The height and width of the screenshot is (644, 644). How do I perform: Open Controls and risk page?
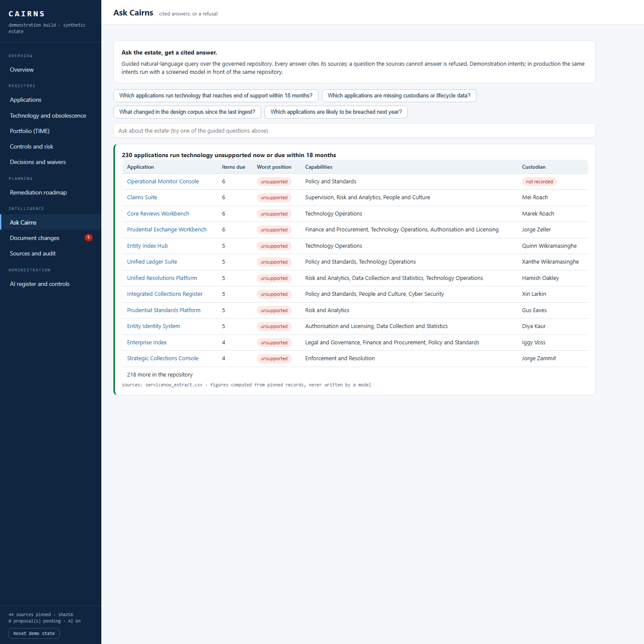[51, 146]
